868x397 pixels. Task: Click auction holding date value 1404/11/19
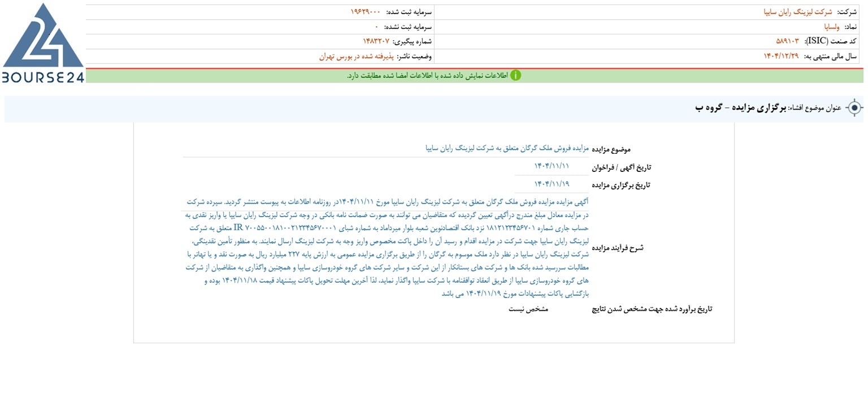tap(552, 184)
